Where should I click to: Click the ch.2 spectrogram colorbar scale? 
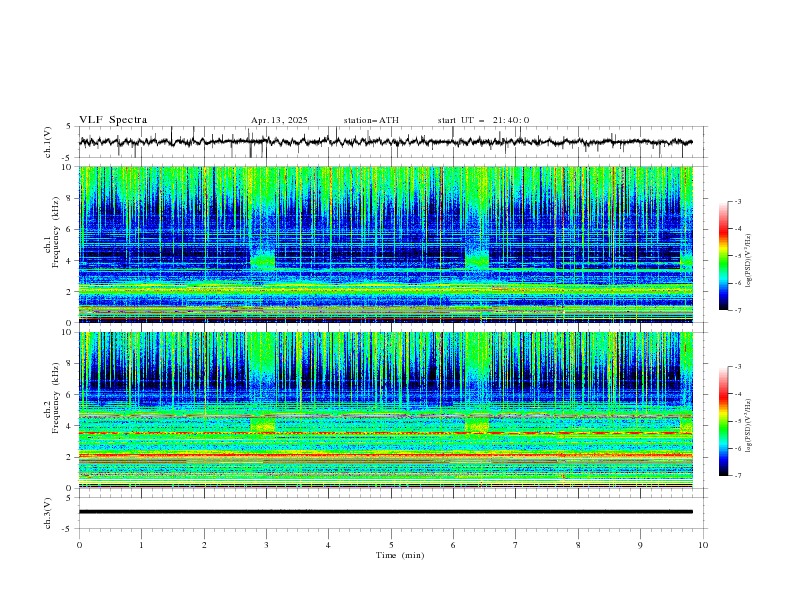pos(723,421)
